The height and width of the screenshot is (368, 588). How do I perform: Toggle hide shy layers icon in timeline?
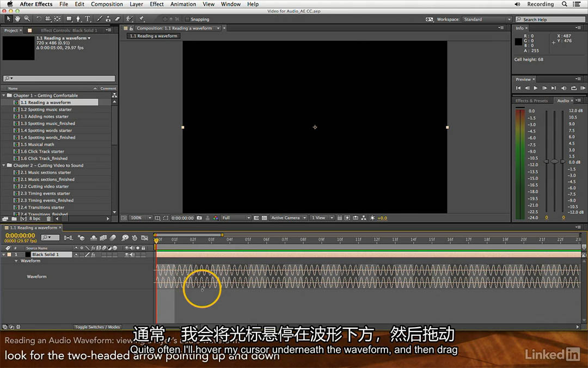(x=94, y=238)
